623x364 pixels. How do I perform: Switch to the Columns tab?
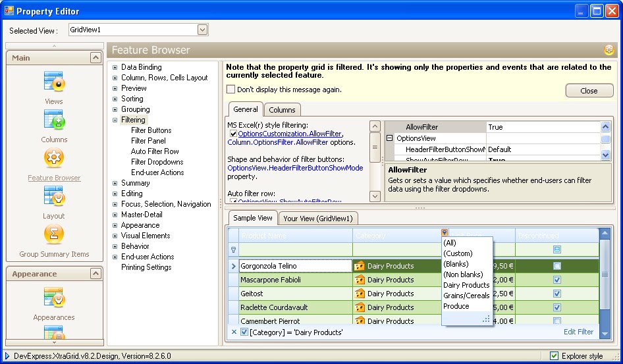[282, 110]
